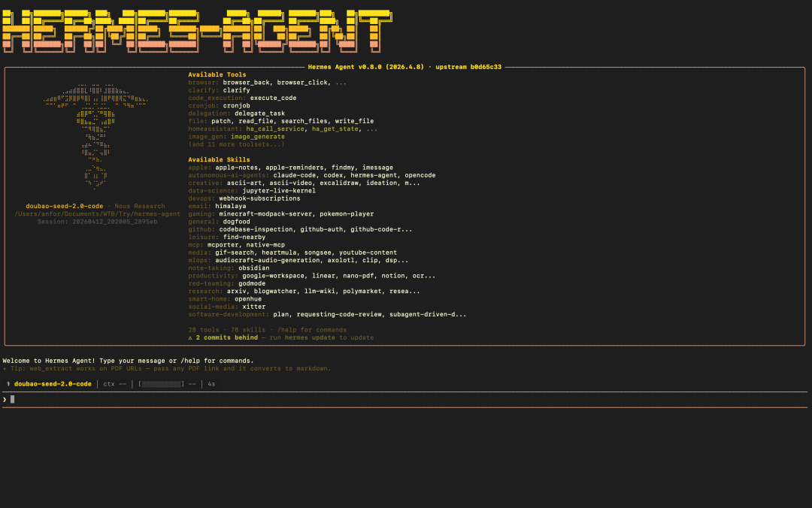Click the /Users/anfor/Documents path line
The width and height of the screenshot is (812, 508).
[x=97, y=214]
